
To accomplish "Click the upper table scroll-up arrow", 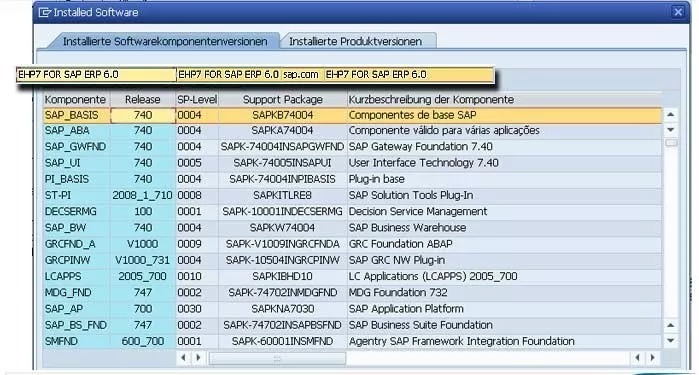I will tap(670, 115).
